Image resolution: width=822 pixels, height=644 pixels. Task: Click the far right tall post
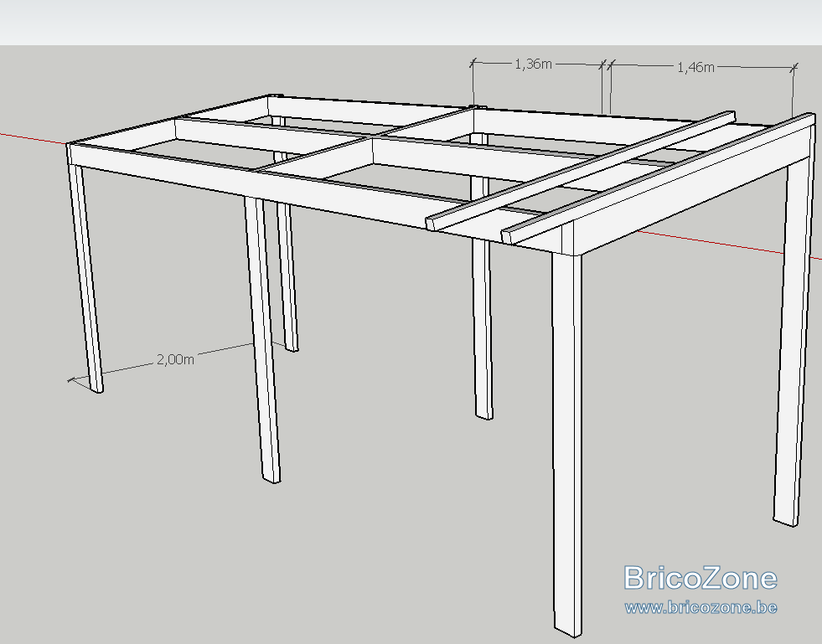[793, 343]
